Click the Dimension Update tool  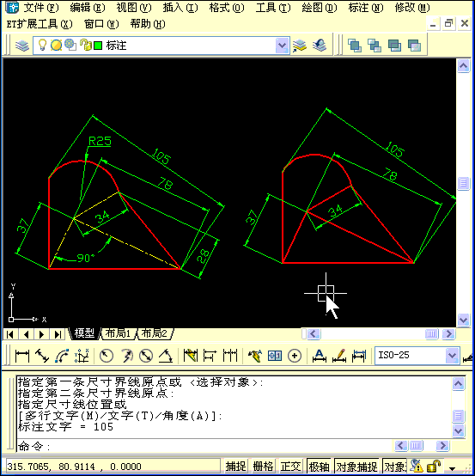click(x=359, y=356)
